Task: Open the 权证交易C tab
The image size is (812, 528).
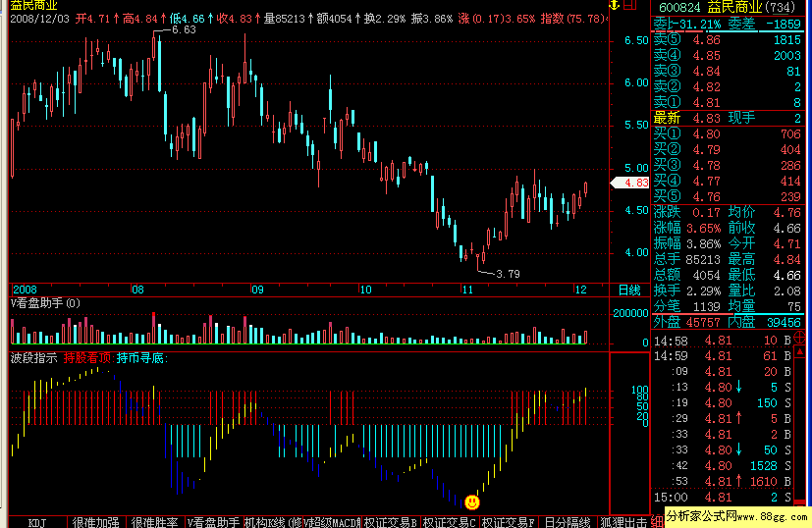Action: (450, 522)
